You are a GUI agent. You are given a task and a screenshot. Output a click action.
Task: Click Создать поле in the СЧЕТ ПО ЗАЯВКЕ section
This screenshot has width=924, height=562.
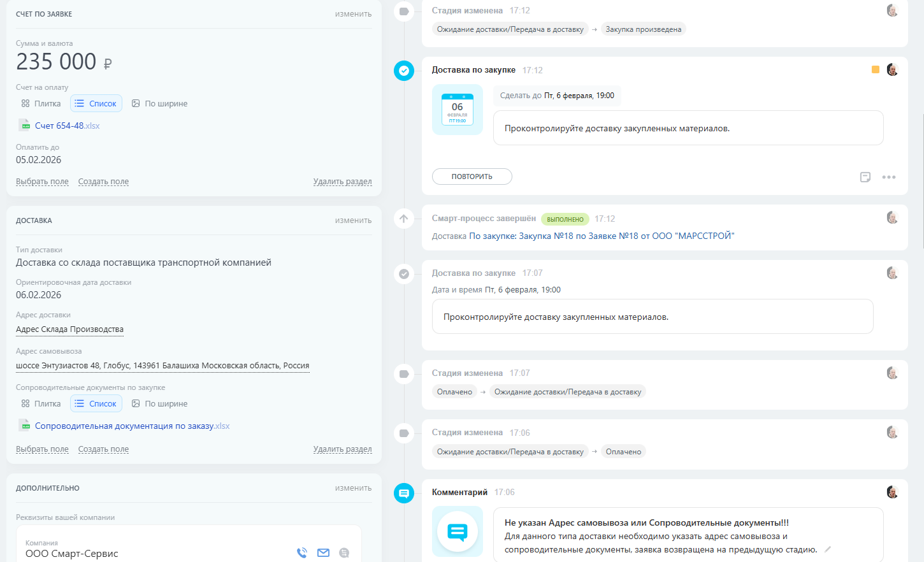click(x=103, y=182)
